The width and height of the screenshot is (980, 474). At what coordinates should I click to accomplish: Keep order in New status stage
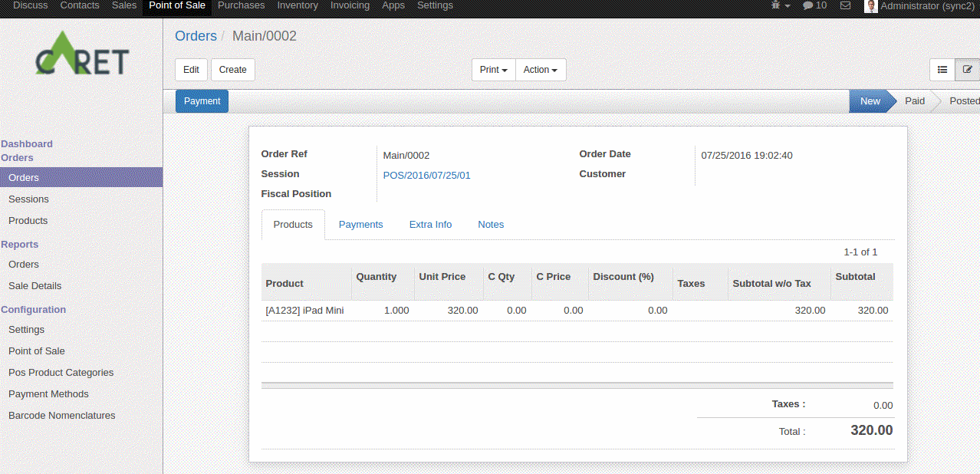[x=870, y=100]
